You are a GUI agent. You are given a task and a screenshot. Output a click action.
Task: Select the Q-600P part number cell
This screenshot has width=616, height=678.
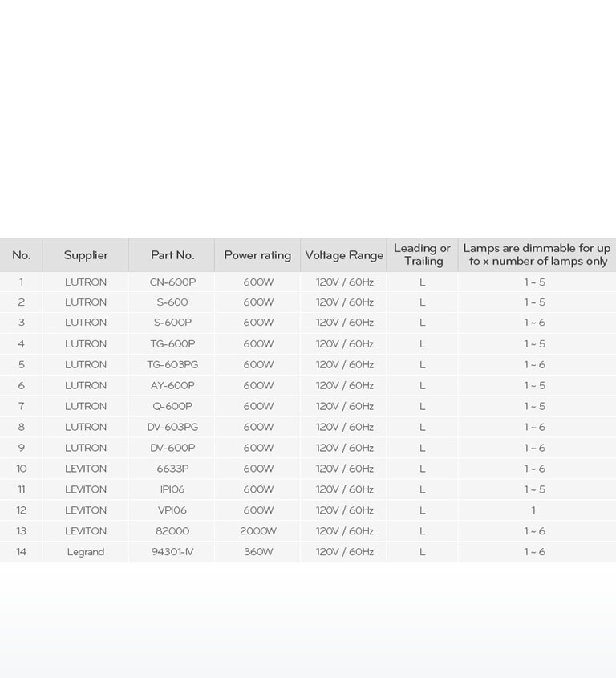tap(172, 407)
